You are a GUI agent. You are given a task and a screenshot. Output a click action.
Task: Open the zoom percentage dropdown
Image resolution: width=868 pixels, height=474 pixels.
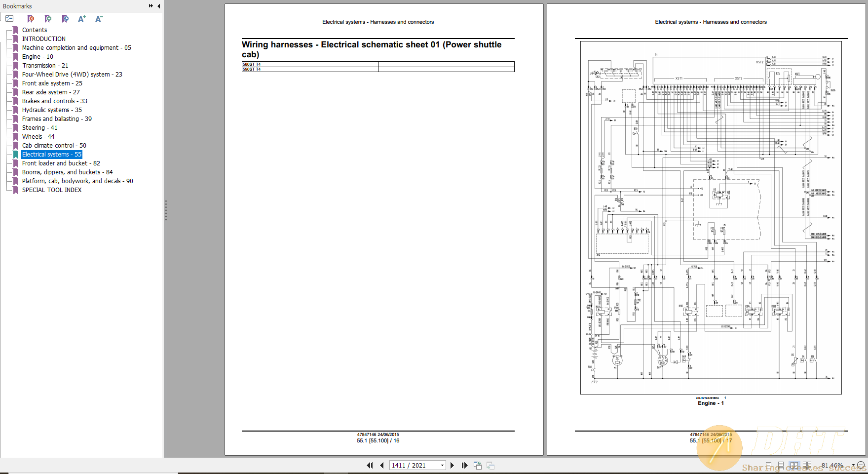coord(853,465)
